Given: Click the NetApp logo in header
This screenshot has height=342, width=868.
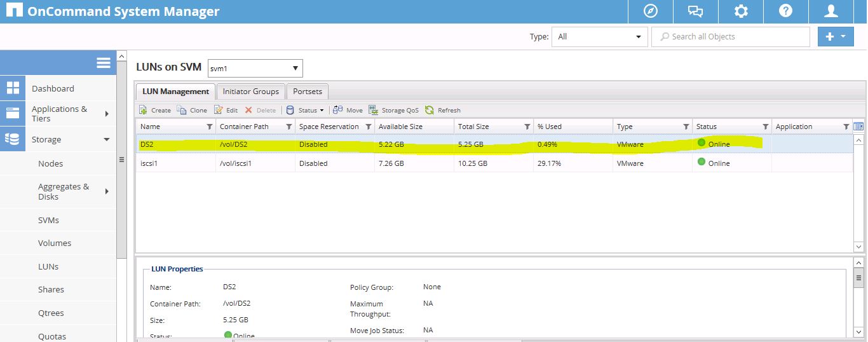Looking at the screenshot, I should (x=14, y=11).
